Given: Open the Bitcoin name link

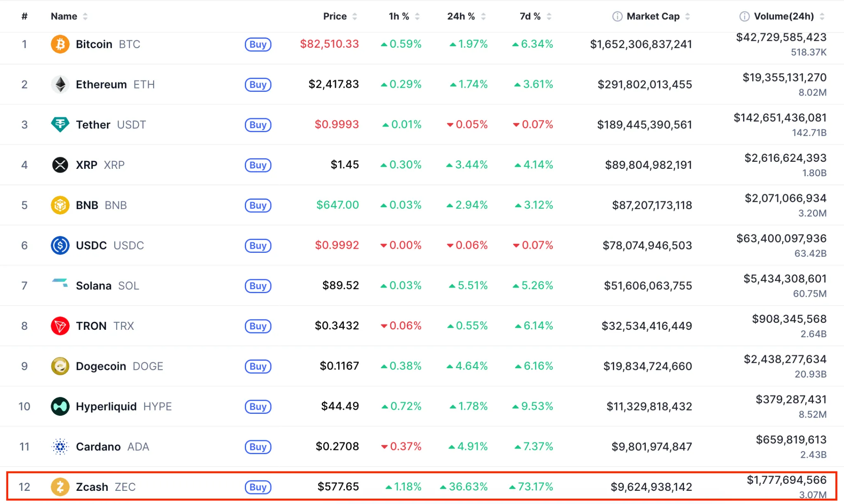Looking at the screenshot, I should pos(94,44).
